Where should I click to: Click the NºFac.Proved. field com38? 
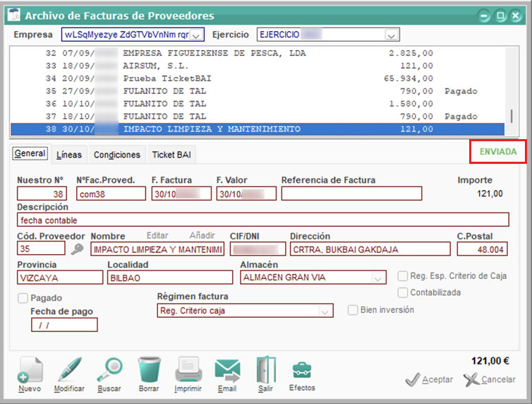111,194
